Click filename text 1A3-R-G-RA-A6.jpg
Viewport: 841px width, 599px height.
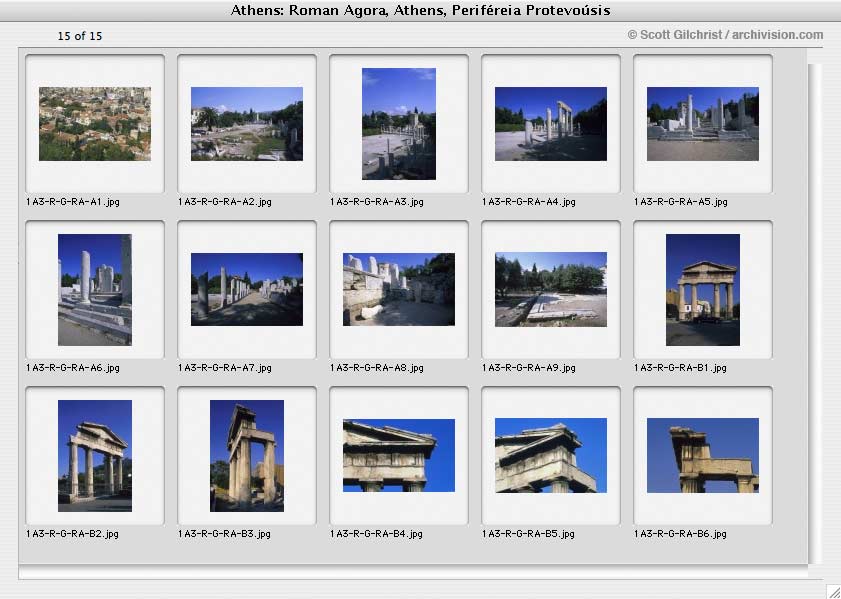click(x=73, y=368)
